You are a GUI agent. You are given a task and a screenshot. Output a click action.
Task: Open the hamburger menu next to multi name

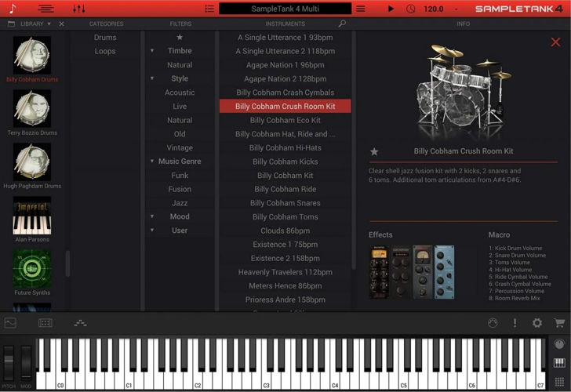360,9
